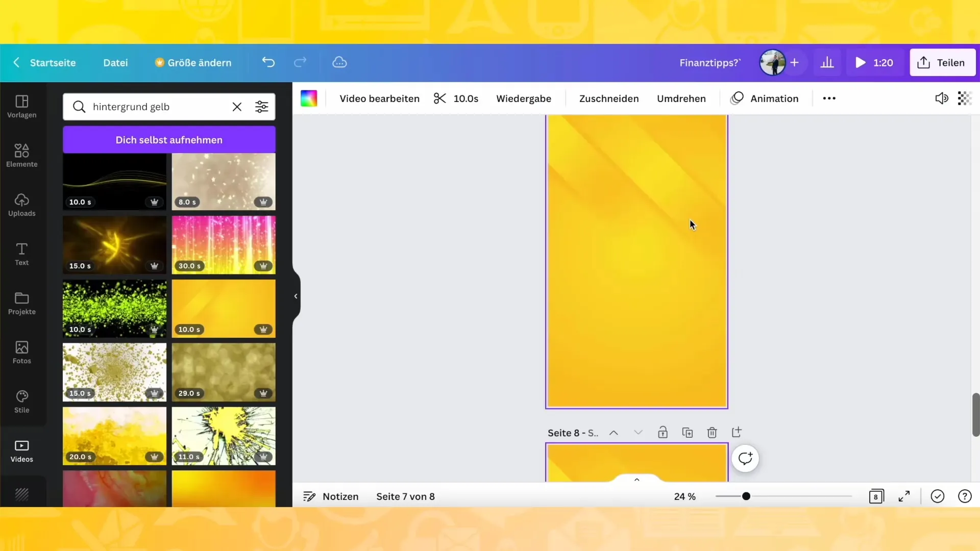
Task: Click Video bearbeiten in toolbar
Action: (379, 98)
